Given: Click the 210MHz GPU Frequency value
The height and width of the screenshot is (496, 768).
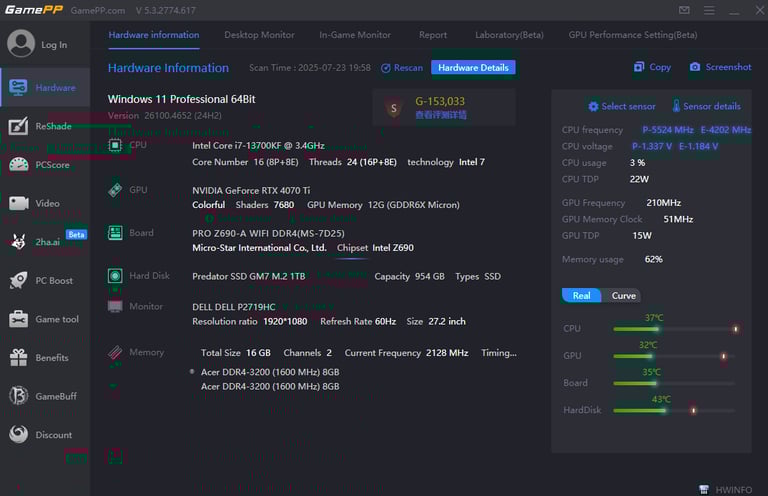Looking at the screenshot, I should click(663, 202).
